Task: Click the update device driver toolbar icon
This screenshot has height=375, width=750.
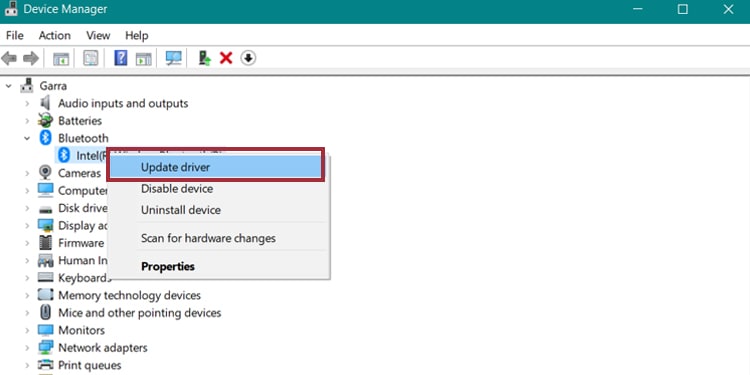Action: click(x=205, y=58)
